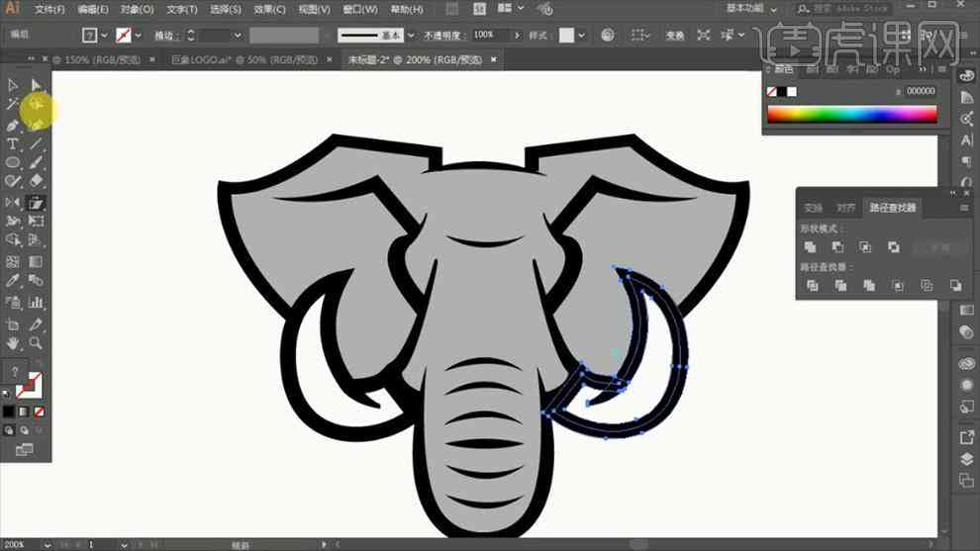This screenshot has width=980, height=551.
Task: Open the stroke weight dropdown
Action: [238, 36]
